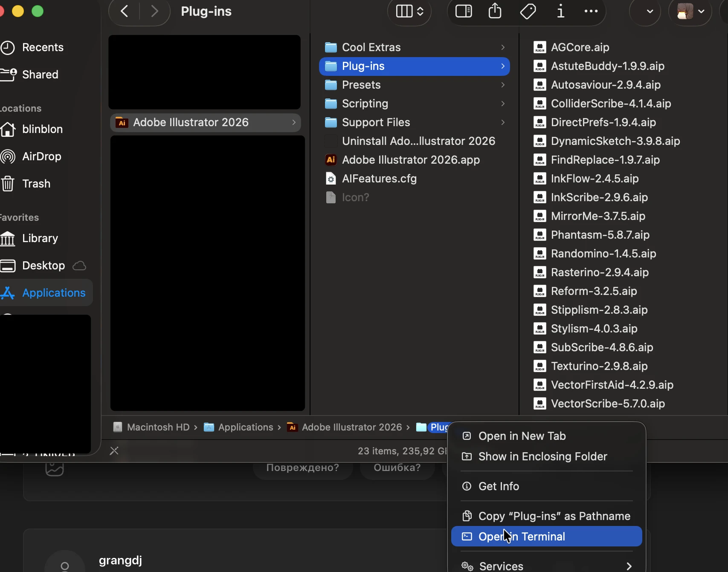Click the plug-in icon for AstuteBuddy-1.9.9.aip
Screen dimensions: 728x572
click(x=540, y=66)
